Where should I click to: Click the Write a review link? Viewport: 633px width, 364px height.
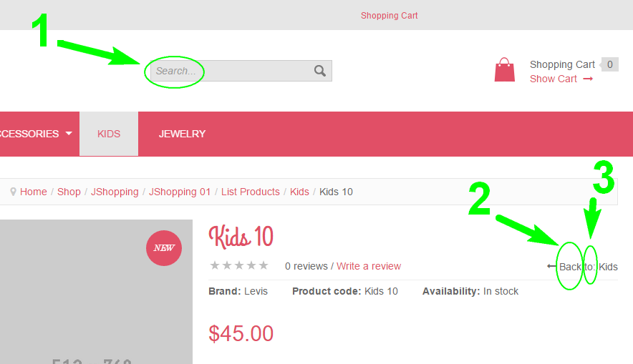pyautogui.click(x=369, y=266)
